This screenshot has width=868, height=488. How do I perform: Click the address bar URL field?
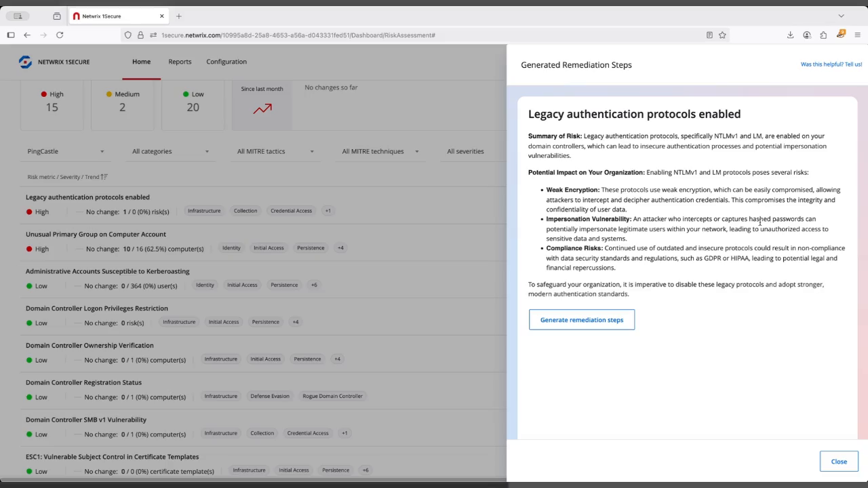[x=424, y=35]
